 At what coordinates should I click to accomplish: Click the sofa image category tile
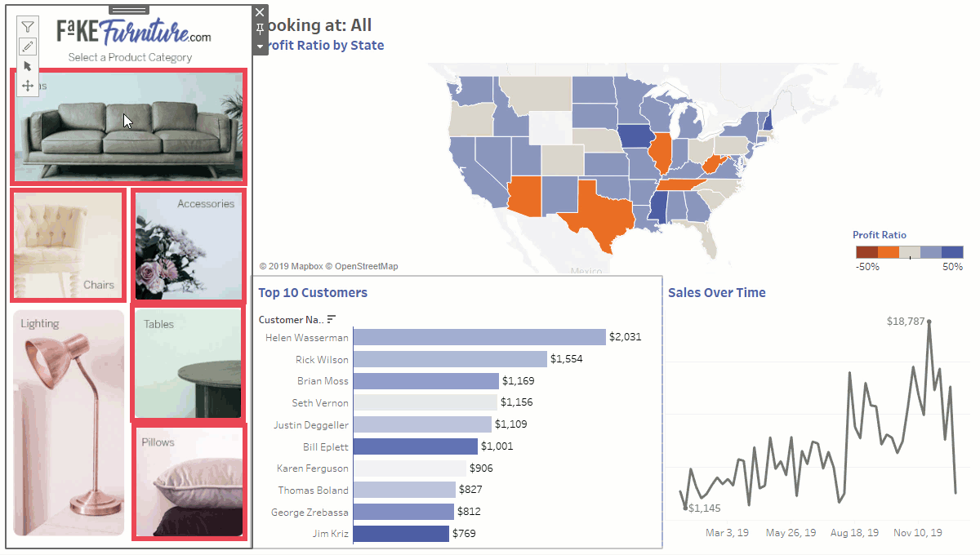point(128,127)
